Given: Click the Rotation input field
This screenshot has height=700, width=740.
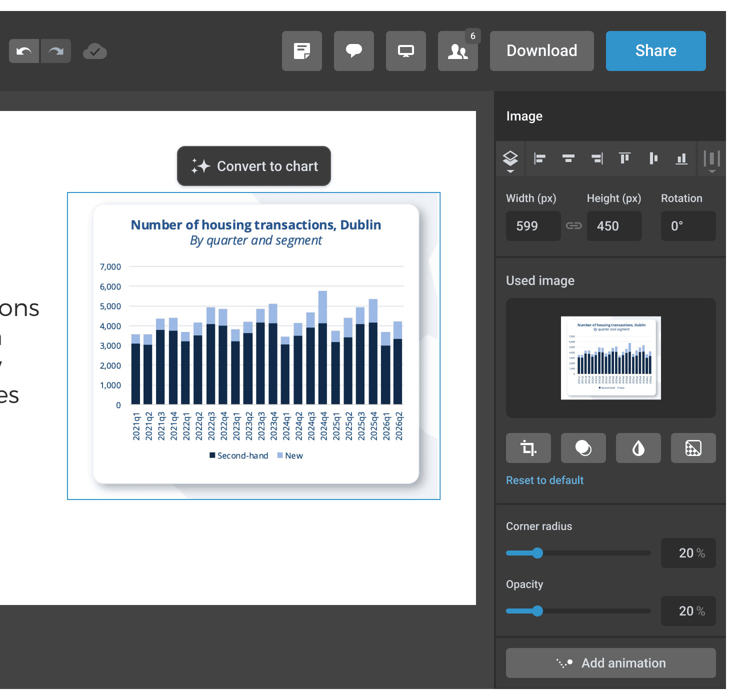Looking at the screenshot, I should (x=688, y=226).
